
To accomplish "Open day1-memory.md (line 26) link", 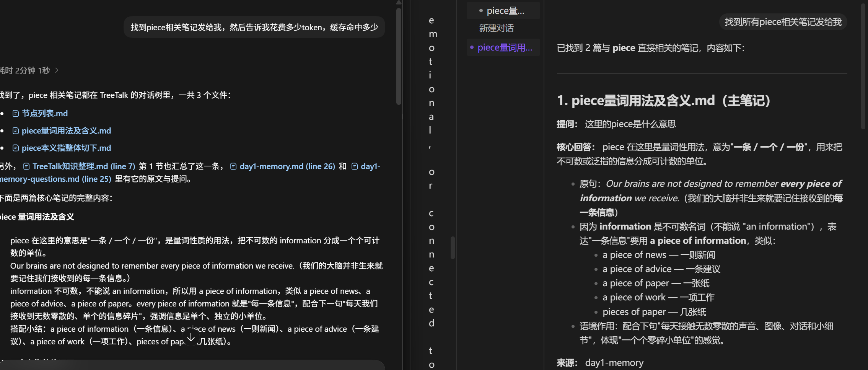I will (287, 166).
